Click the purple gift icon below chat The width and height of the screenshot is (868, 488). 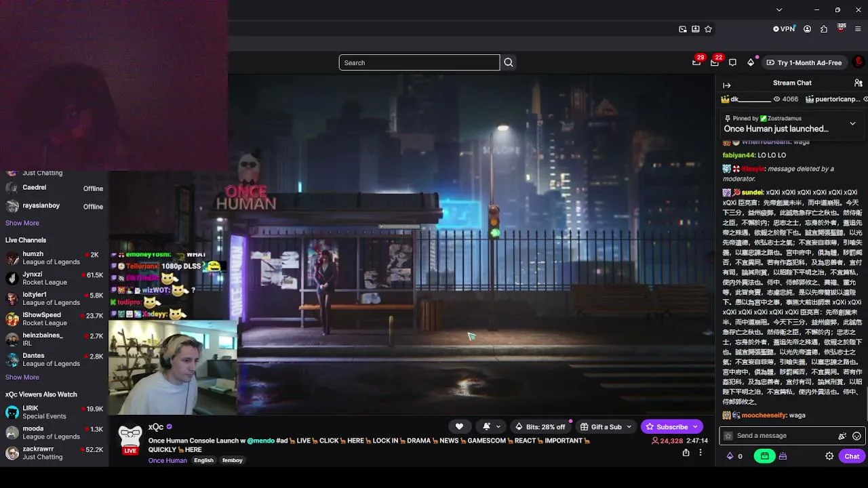coord(783,456)
